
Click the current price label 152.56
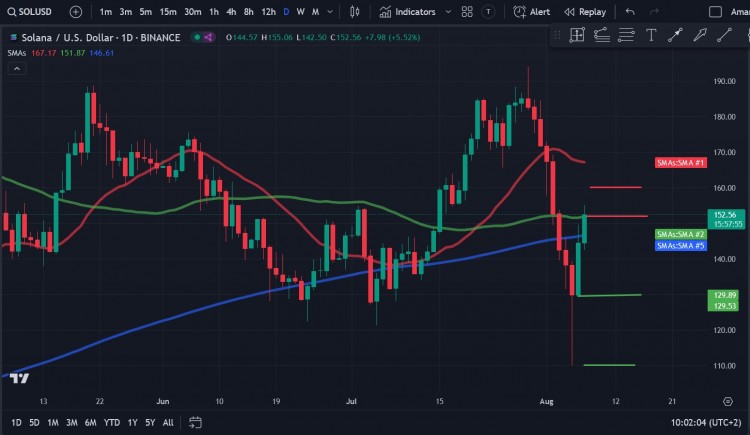pyautogui.click(x=726, y=219)
